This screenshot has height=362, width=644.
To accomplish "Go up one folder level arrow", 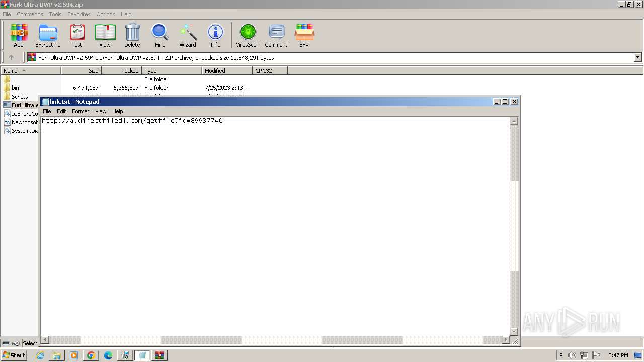I will (x=11, y=58).
